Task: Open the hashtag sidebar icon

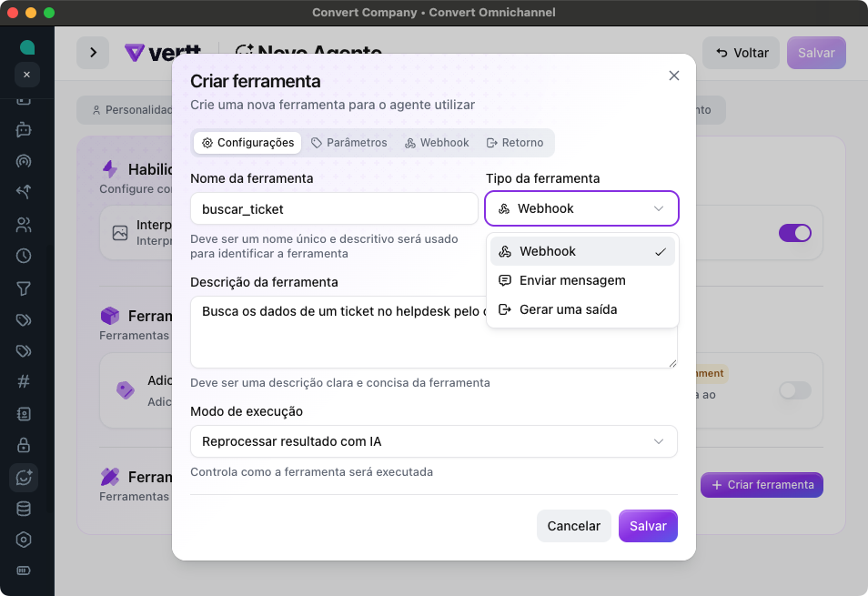Action: click(x=24, y=381)
